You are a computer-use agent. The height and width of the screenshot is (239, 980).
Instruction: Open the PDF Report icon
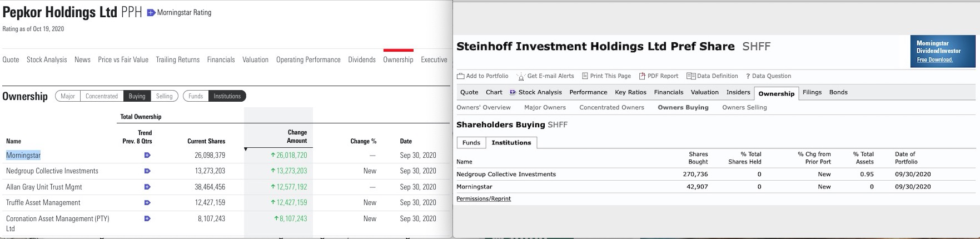[642, 76]
